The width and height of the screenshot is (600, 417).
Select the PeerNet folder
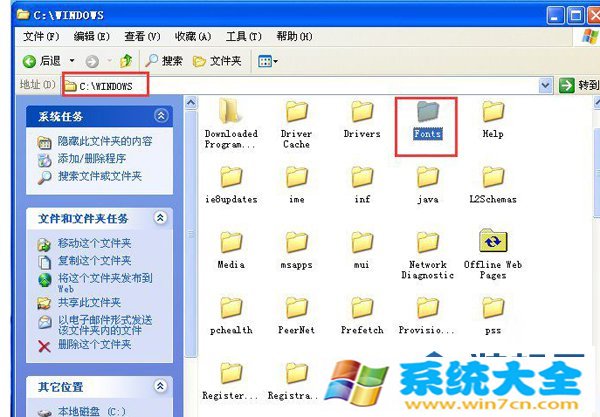(x=297, y=316)
